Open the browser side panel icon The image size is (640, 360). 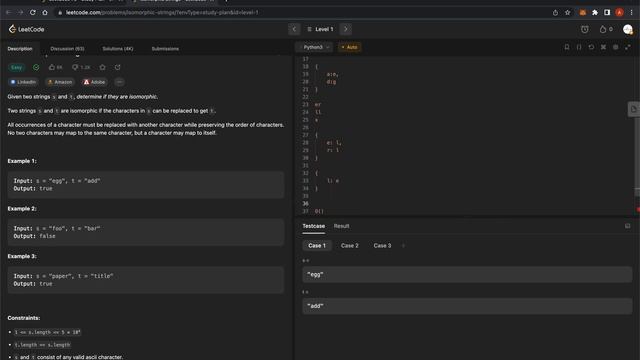607,13
